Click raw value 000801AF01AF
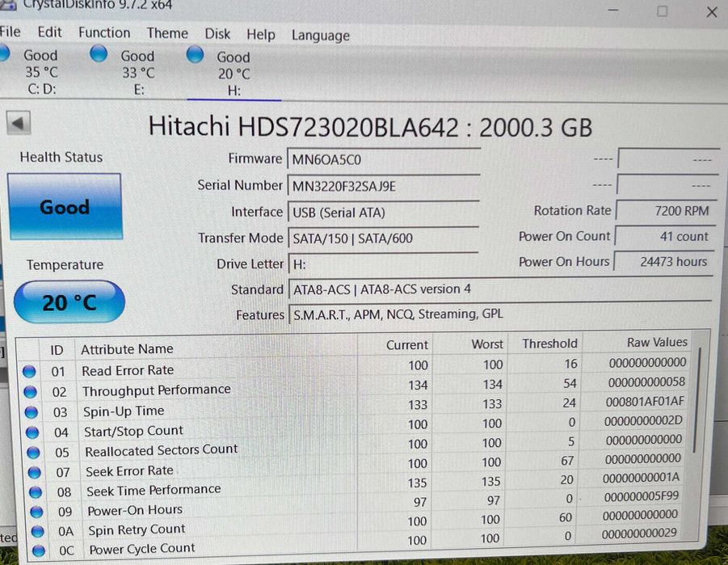The width and height of the screenshot is (728, 565). (645, 402)
